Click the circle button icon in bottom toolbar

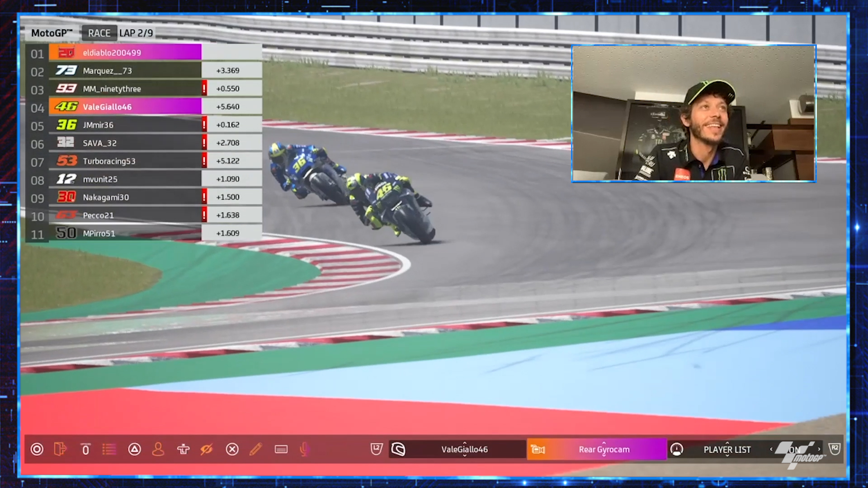pyautogui.click(x=37, y=449)
